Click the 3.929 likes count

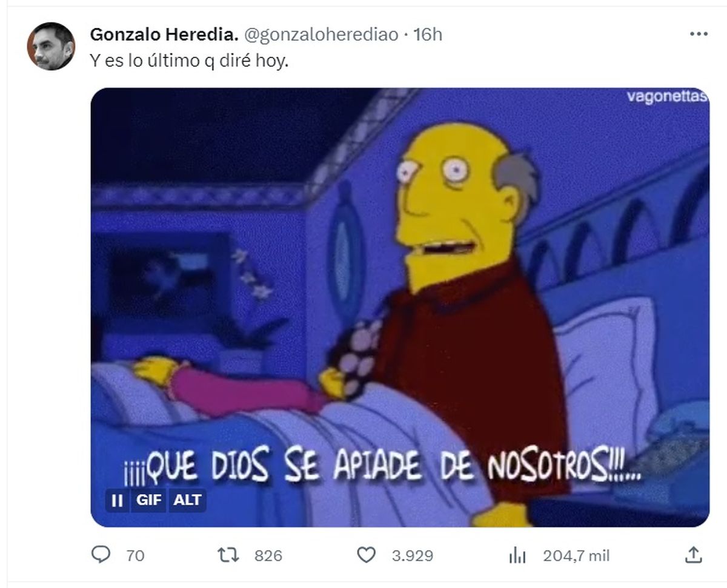(412, 555)
